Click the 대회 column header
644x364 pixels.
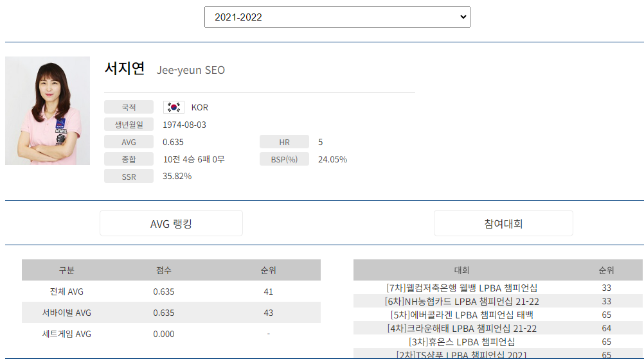click(461, 270)
